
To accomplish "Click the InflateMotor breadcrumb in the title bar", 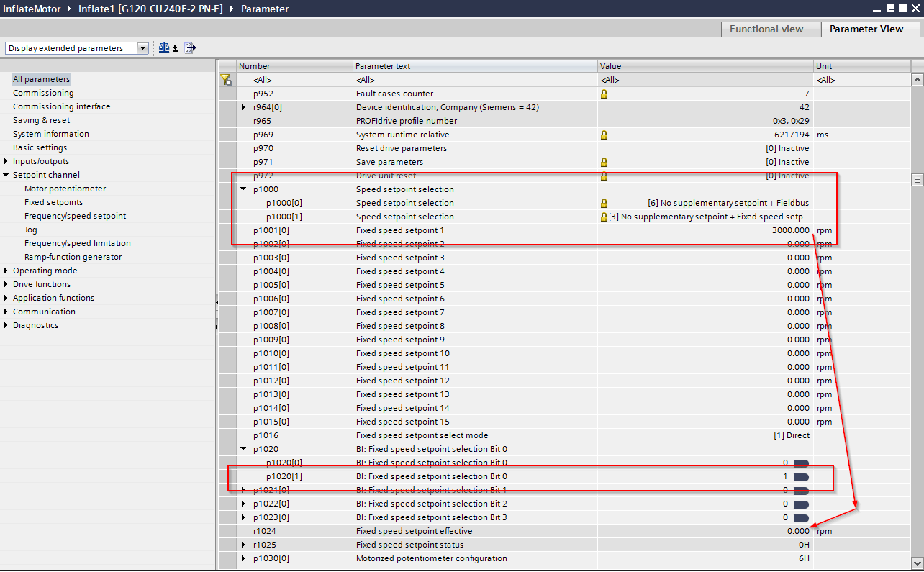I will click(x=31, y=9).
